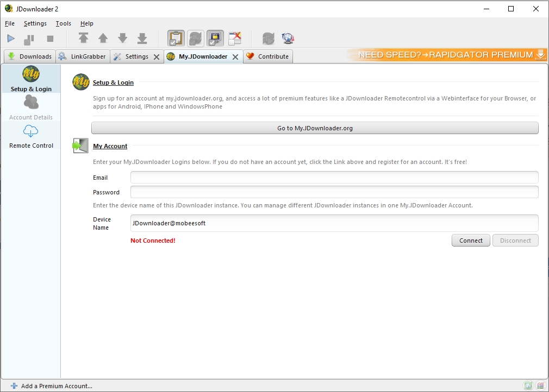Click the Disconnect button
Image resolution: width=549 pixels, height=392 pixels.
click(515, 241)
